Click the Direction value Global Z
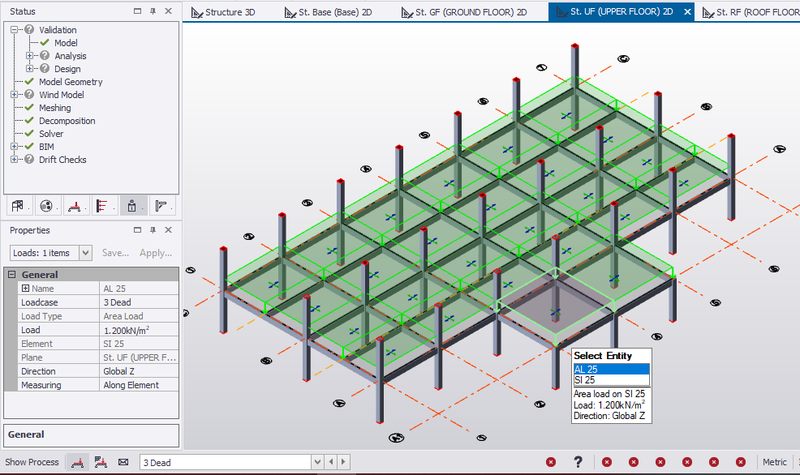This screenshot has width=800, height=475. (139, 371)
